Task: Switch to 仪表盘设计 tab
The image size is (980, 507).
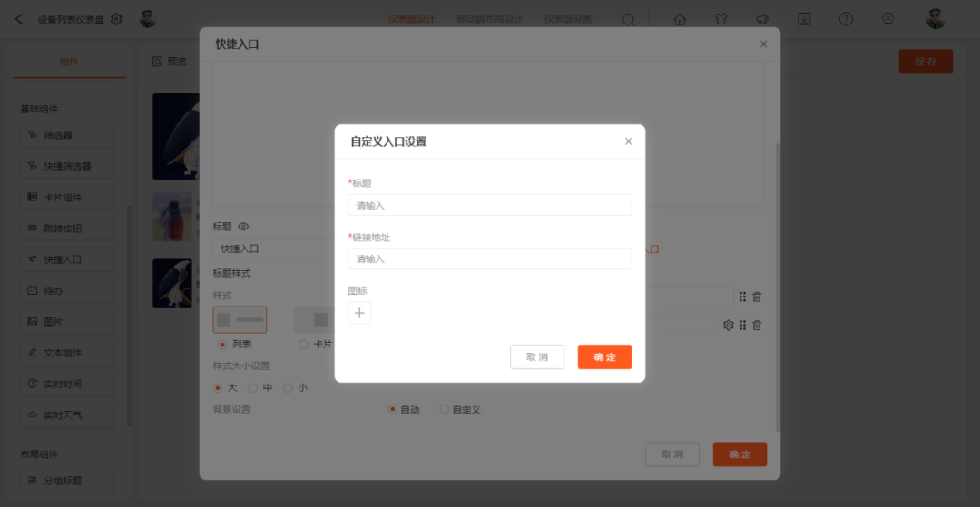Action: point(411,19)
